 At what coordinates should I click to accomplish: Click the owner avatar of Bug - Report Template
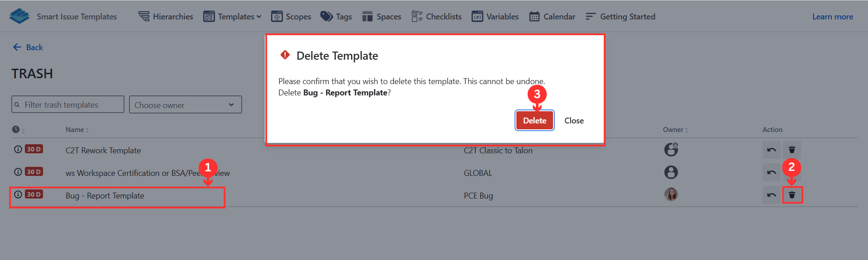[671, 194]
